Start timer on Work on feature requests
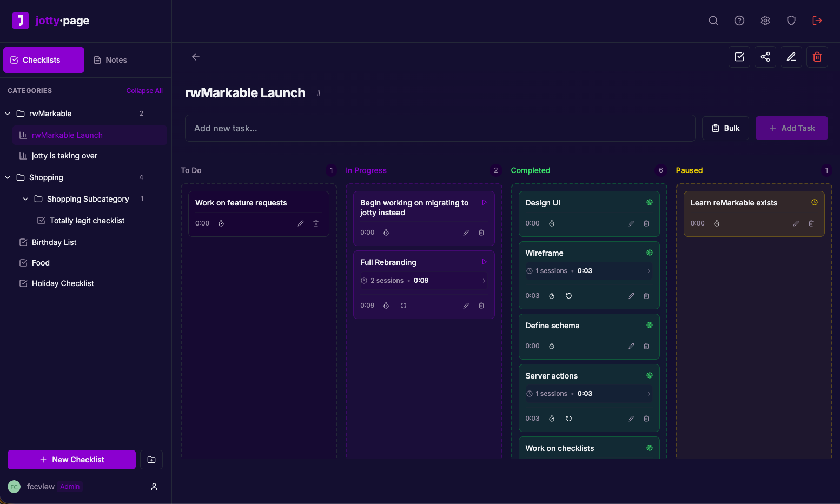The width and height of the screenshot is (840, 504). 221,223
